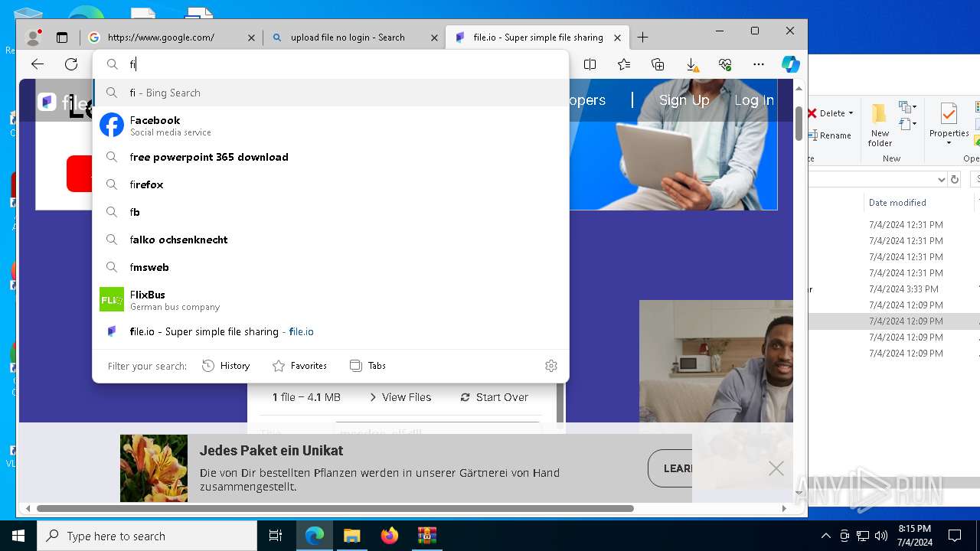The width and height of the screenshot is (980, 551).
Task: Open the Downloads arrow icon
Action: pyautogui.click(x=691, y=64)
